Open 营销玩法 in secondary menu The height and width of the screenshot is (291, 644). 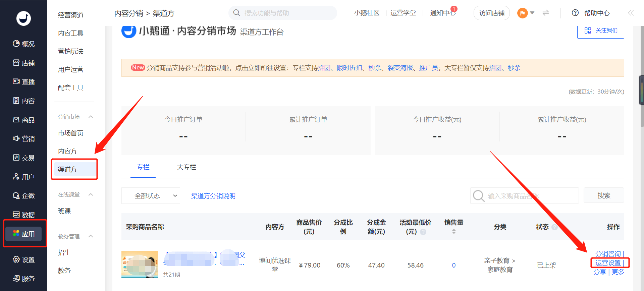(x=70, y=51)
